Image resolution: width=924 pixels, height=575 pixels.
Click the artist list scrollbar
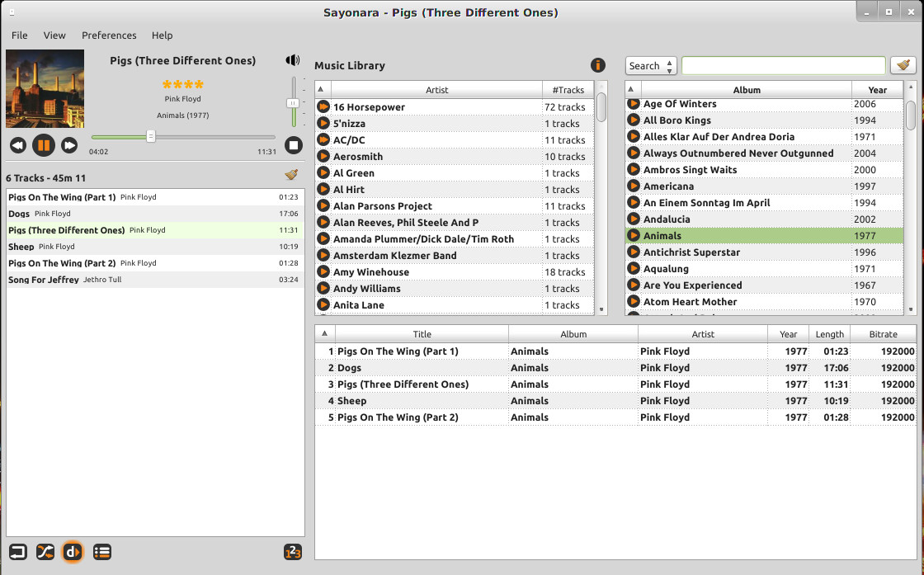[x=601, y=106]
